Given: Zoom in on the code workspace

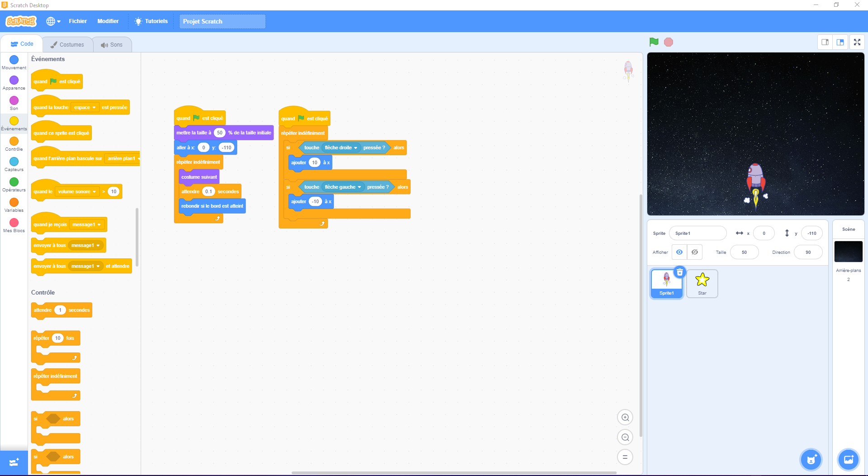Looking at the screenshot, I should [x=625, y=418].
